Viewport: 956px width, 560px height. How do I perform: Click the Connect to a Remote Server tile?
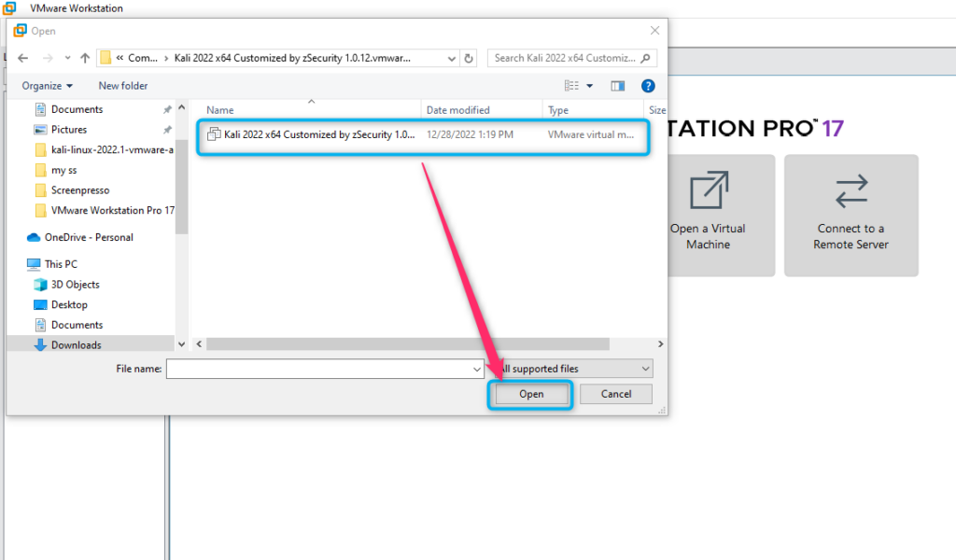[x=851, y=215]
